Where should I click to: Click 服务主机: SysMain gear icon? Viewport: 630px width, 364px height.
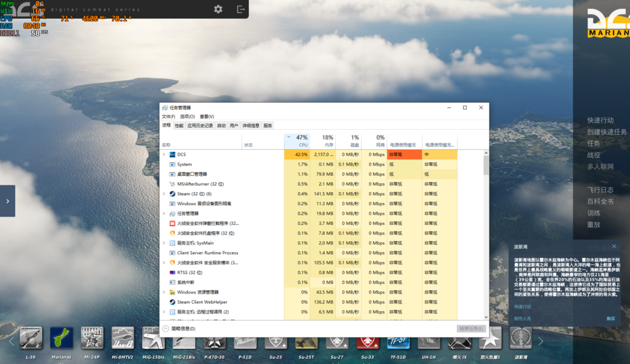(173, 243)
